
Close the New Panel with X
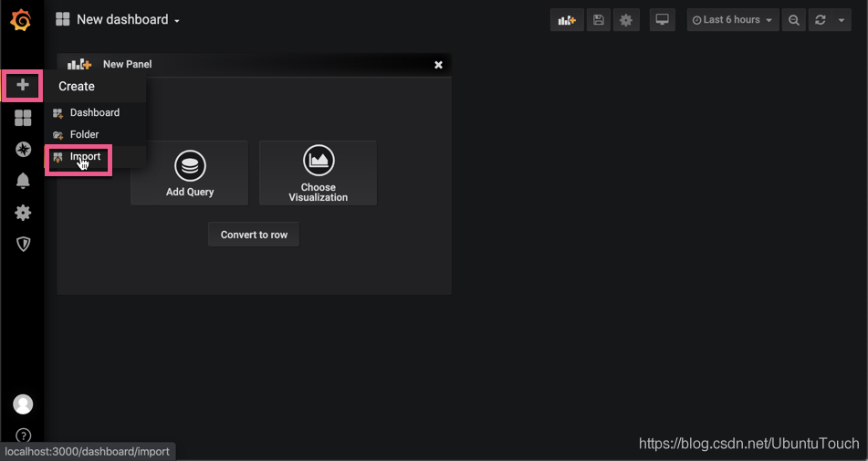pyautogui.click(x=438, y=65)
